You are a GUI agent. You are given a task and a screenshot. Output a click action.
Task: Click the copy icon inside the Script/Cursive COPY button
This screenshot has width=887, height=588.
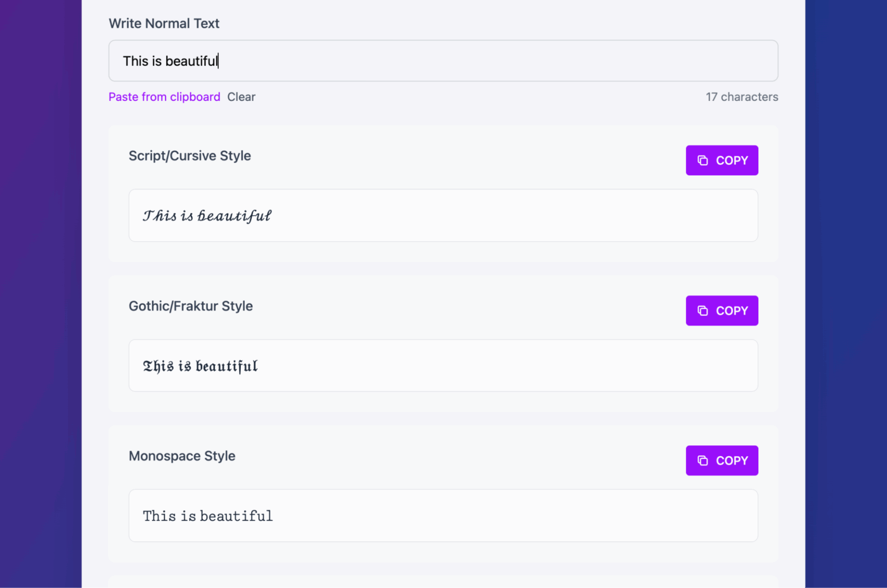pos(703,160)
